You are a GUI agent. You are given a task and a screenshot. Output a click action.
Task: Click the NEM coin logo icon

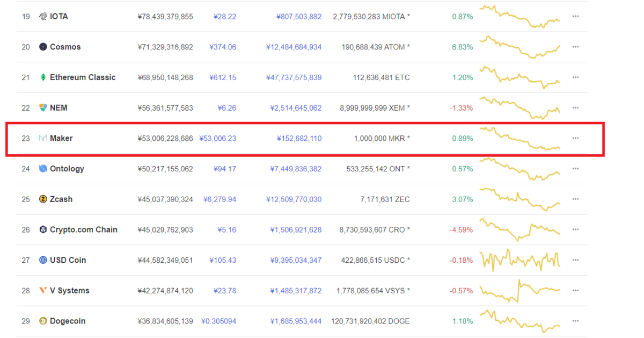click(x=43, y=108)
